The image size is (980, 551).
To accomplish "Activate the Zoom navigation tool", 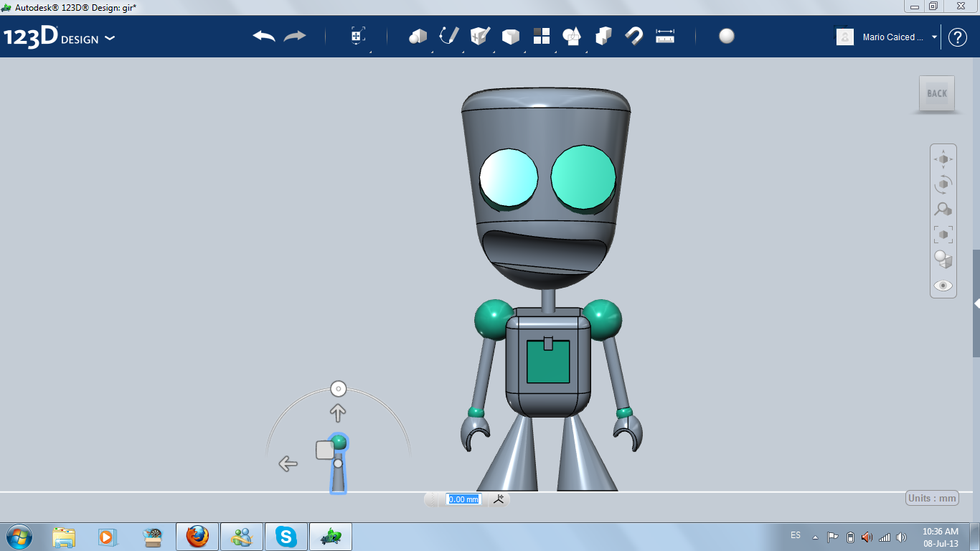I will tap(943, 209).
